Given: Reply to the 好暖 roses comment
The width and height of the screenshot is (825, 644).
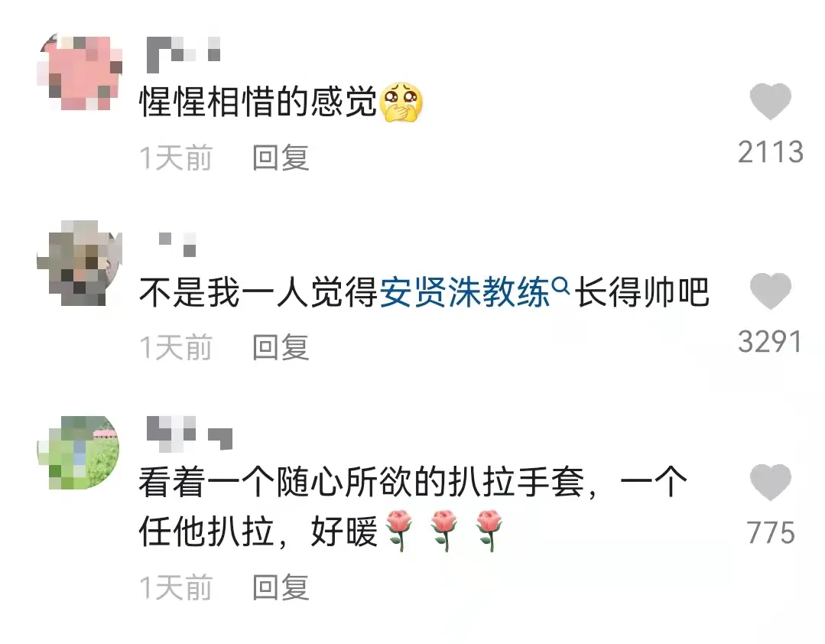Looking at the screenshot, I should pos(281,587).
